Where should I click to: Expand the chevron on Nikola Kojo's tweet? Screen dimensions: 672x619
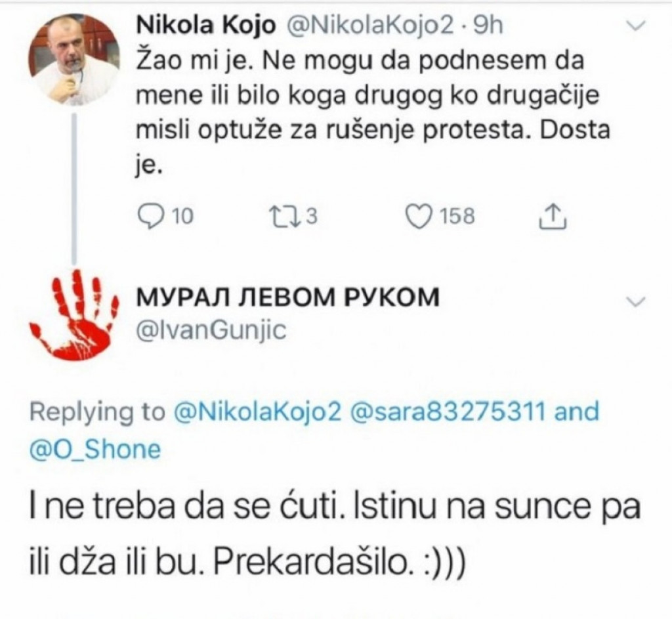point(635,25)
